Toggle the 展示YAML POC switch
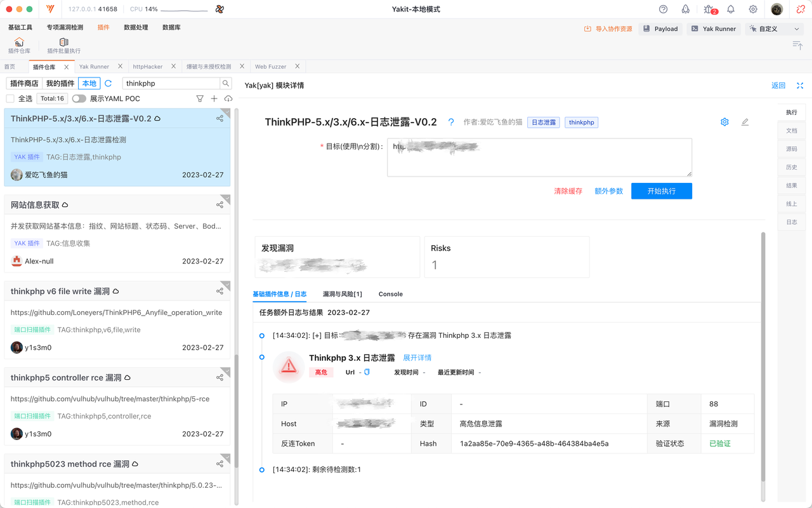The height and width of the screenshot is (508, 812). point(79,98)
